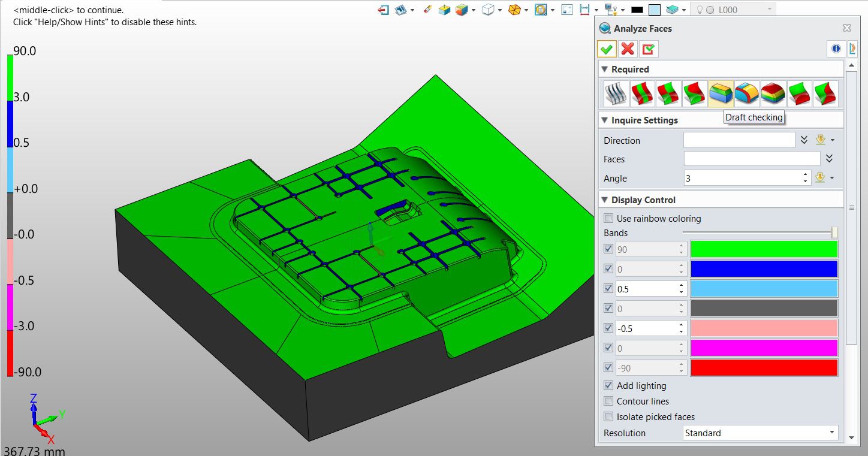This screenshot has height=456, width=868.
Task: Click the Direction input field
Action: (739, 140)
